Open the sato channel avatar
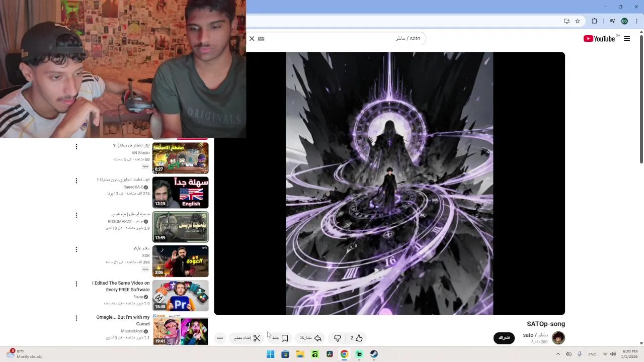Image resolution: width=644 pixels, height=362 pixels. [558, 338]
